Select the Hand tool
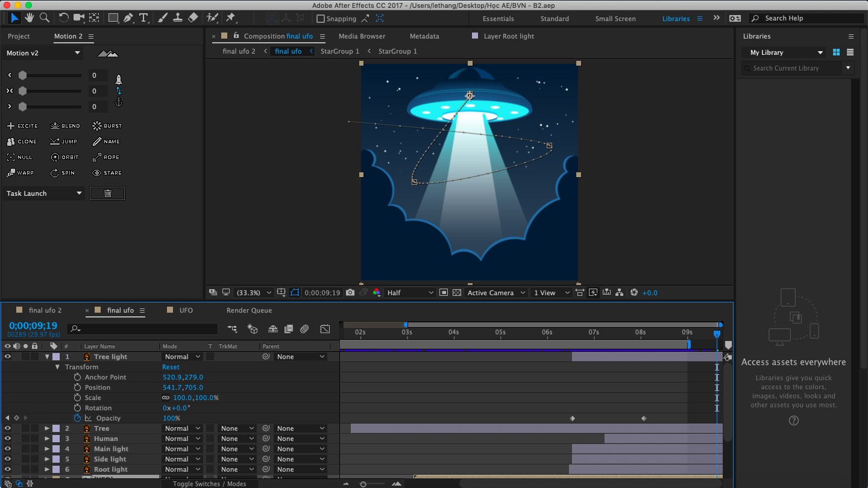The image size is (868, 488). 29,18
